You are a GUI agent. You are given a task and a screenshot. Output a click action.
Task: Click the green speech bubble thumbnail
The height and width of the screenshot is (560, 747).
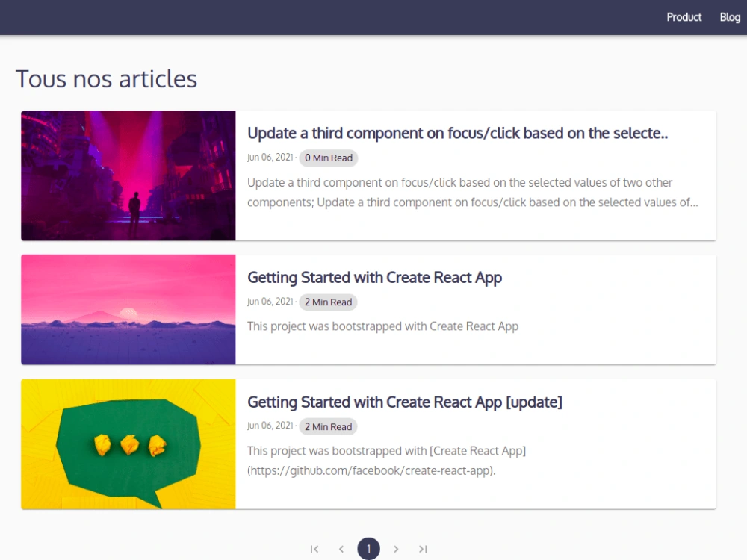[x=128, y=444]
